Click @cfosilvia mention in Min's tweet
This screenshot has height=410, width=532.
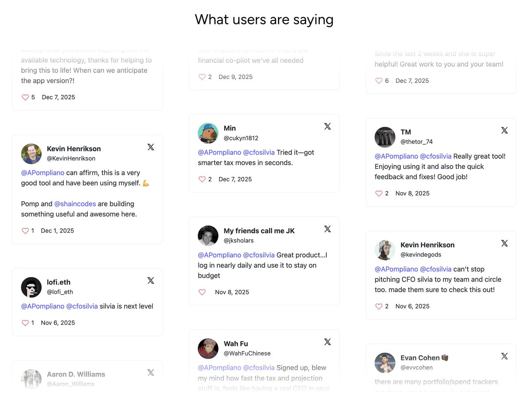(259, 152)
